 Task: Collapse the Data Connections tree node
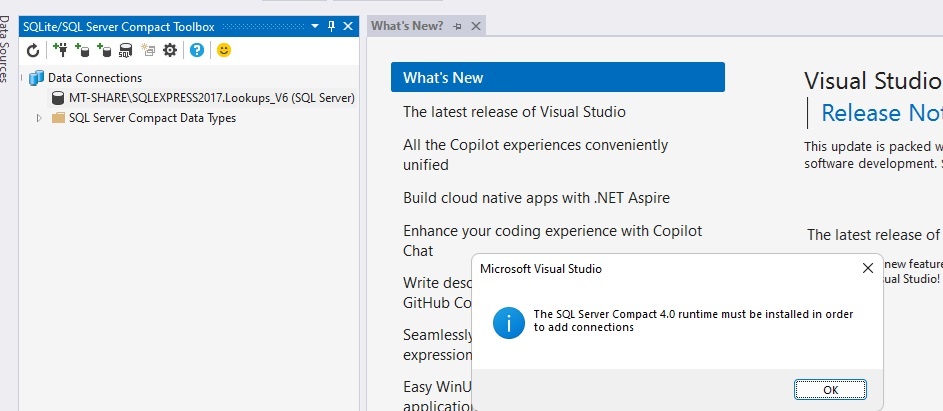[x=22, y=78]
